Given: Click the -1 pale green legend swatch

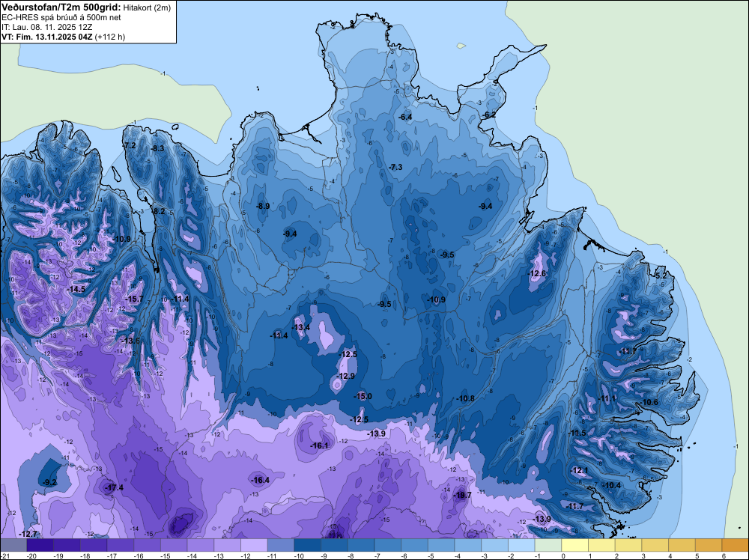Looking at the screenshot, I should (548, 545).
